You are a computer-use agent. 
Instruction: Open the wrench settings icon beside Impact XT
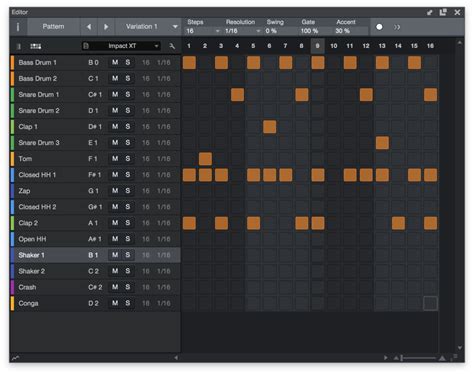pyautogui.click(x=172, y=46)
